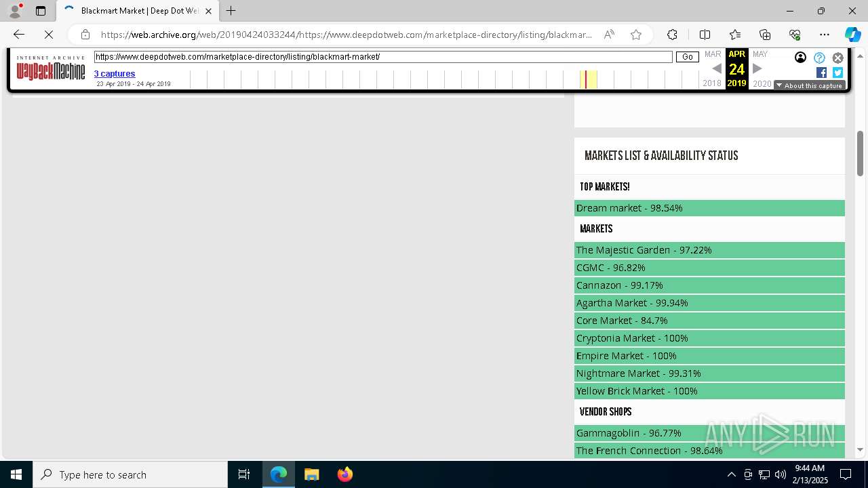Open the Agartha Market 99.94% entry
The image size is (868, 488).
pyautogui.click(x=709, y=303)
